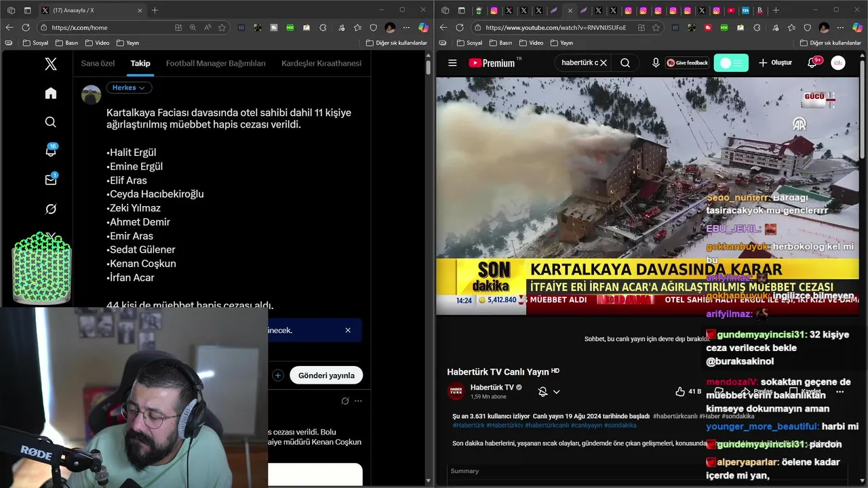Open Edge three-dot settings menu in YouTube window
This screenshot has height=488, width=868.
(x=840, y=28)
